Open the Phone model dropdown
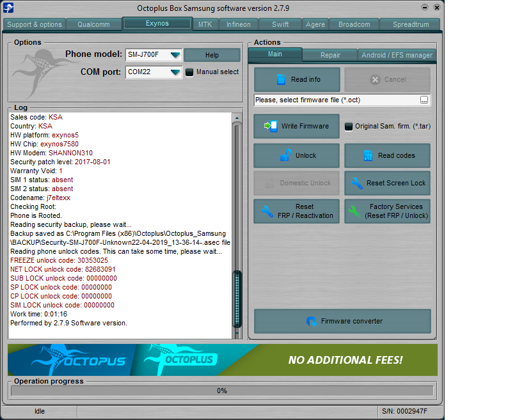 coord(175,55)
